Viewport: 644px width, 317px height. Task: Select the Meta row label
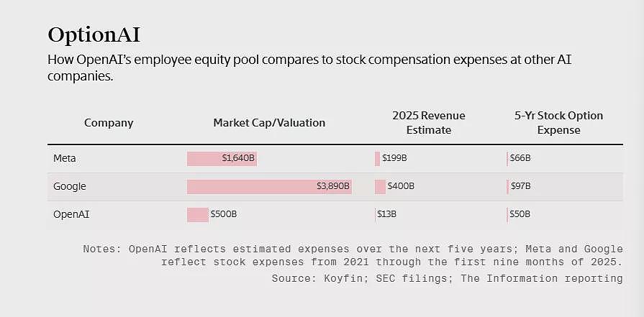click(x=65, y=158)
